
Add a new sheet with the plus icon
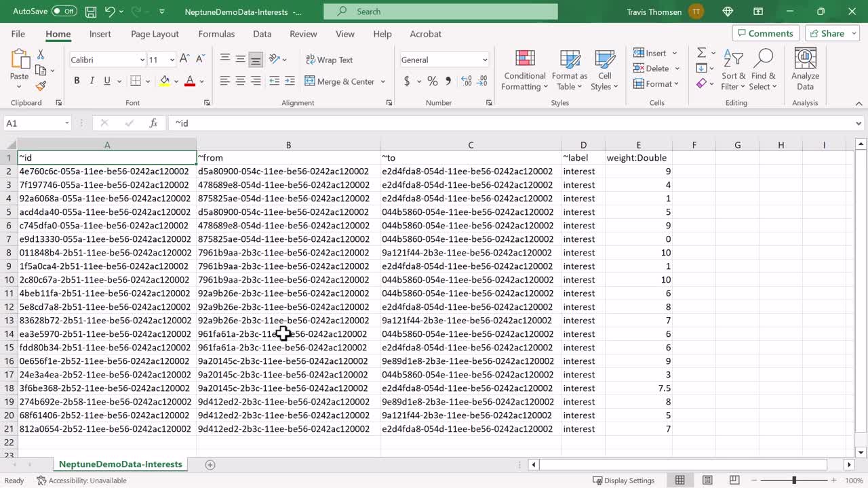click(x=210, y=464)
